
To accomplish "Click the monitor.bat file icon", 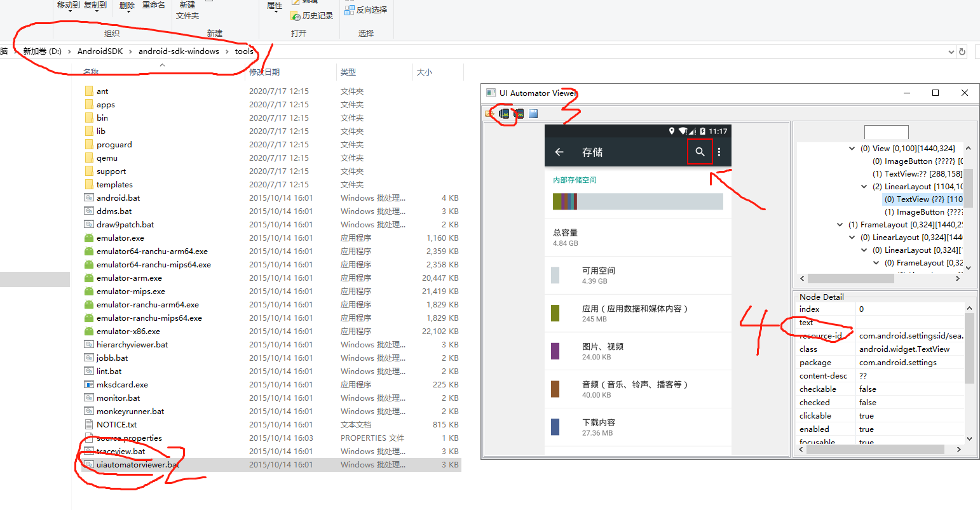I will [89, 398].
